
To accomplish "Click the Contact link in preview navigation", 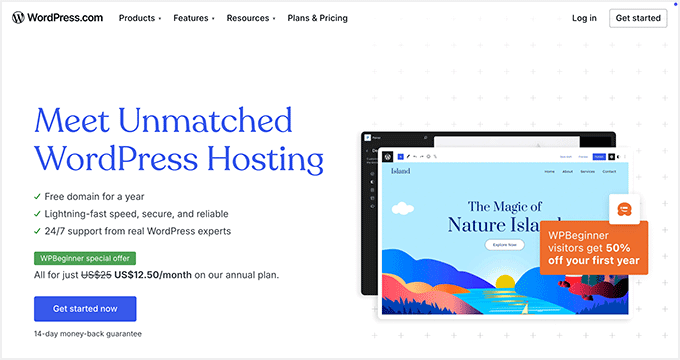I will tap(609, 172).
